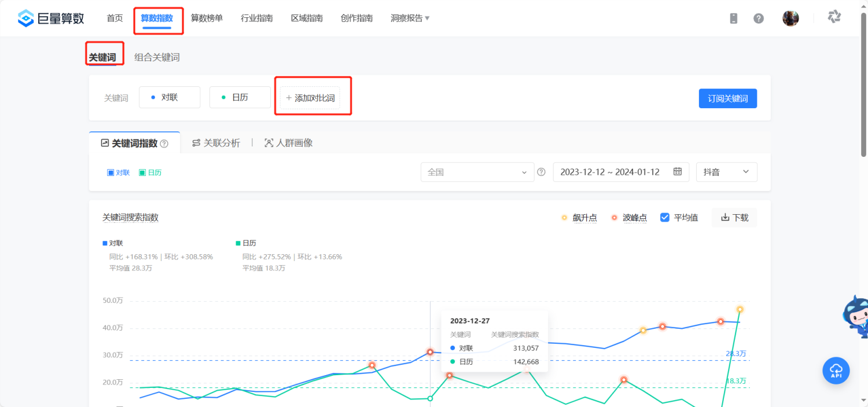The height and width of the screenshot is (407, 868).
Task: Select the 关键词指数 tab
Action: (134, 143)
